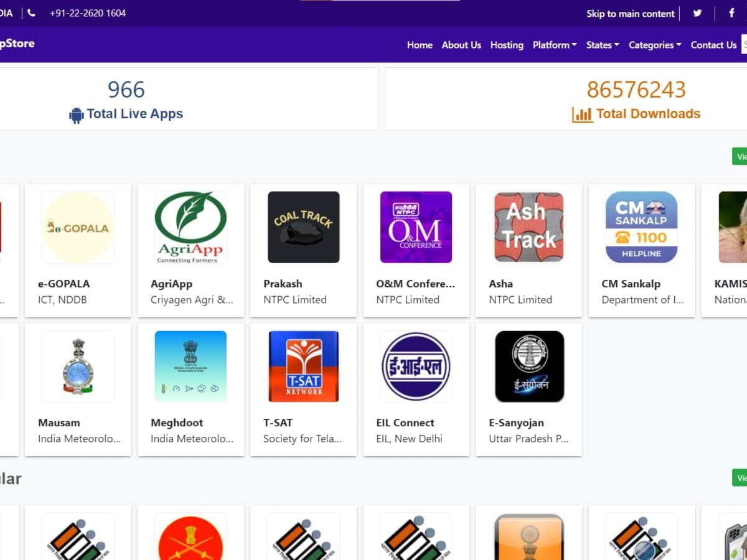Click the CM Sankalp app title
The height and width of the screenshot is (560, 747).
coord(631,284)
